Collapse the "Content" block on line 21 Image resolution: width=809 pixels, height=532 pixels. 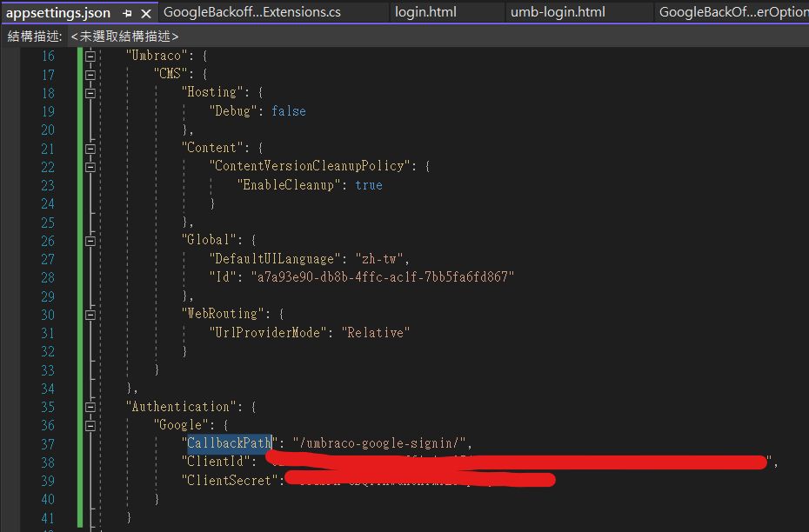[x=90, y=149]
